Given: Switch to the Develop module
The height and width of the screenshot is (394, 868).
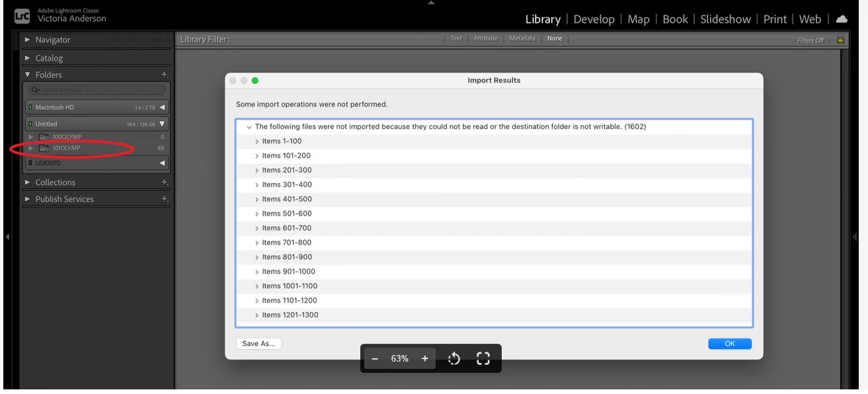Looking at the screenshot, I should click(594, 19).
